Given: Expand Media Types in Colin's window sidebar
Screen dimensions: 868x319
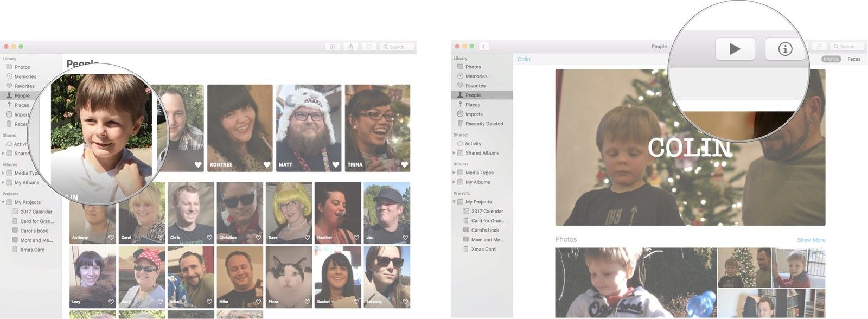Looking at the screenshot, I should point(454,173).
